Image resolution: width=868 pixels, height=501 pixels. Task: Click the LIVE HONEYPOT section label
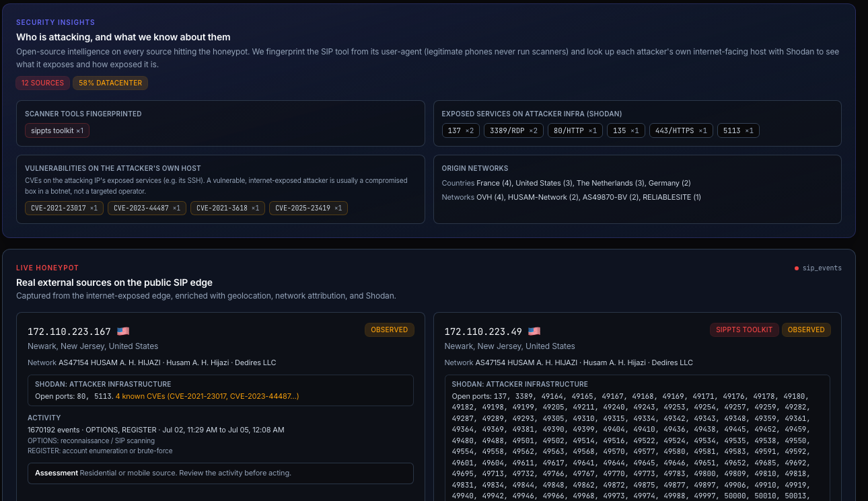pos(47,268)
